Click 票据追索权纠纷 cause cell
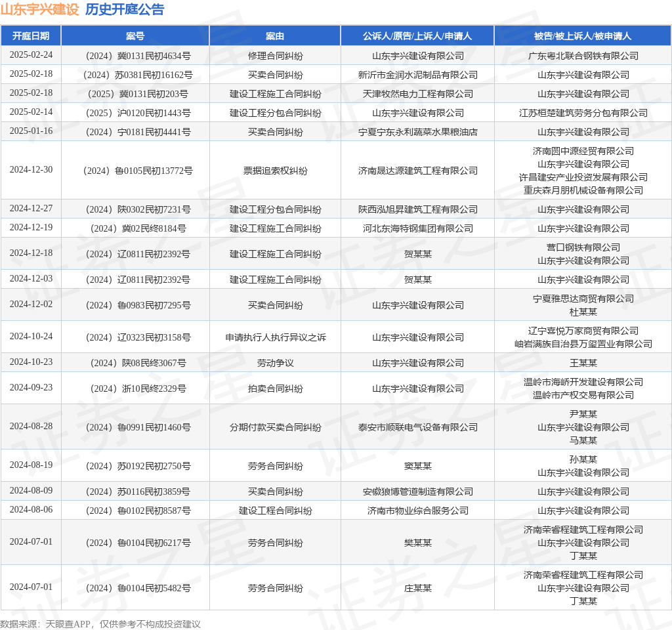This screenshot has width=672, height=630. [275, 171]
